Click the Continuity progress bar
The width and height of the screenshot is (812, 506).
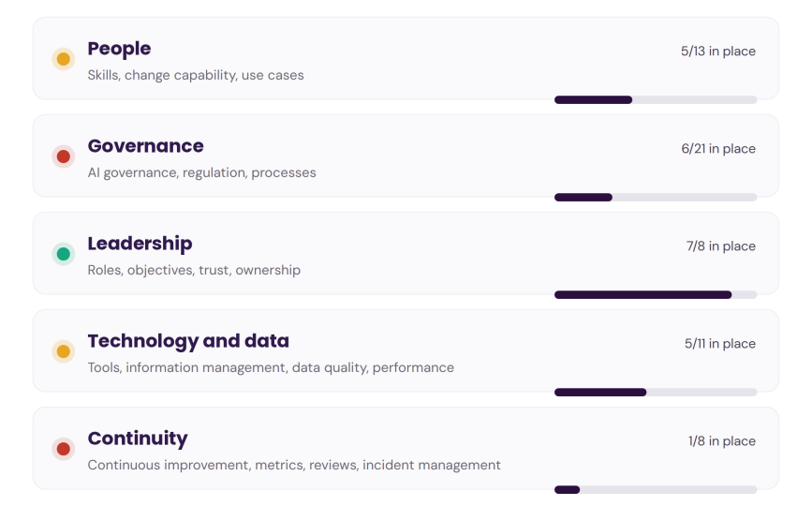[x=656, y=489]
